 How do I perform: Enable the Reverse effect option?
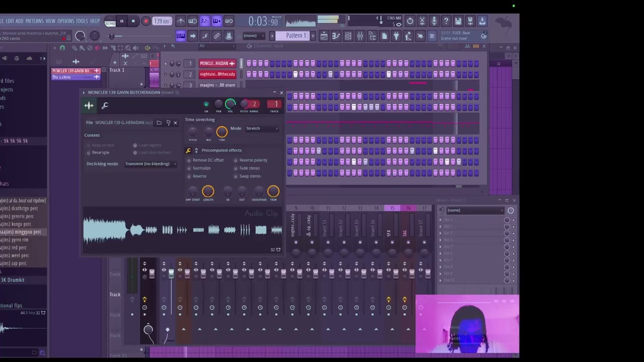tap(197, 176)
